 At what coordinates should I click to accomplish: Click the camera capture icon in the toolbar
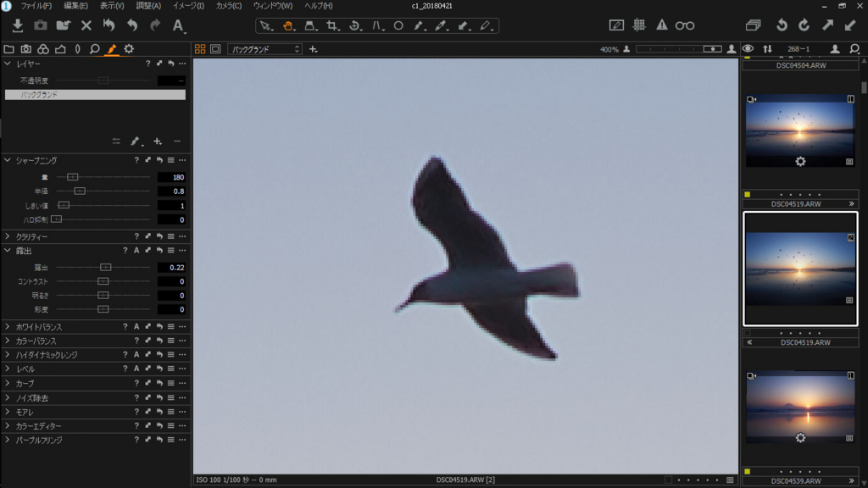[41, 25]
